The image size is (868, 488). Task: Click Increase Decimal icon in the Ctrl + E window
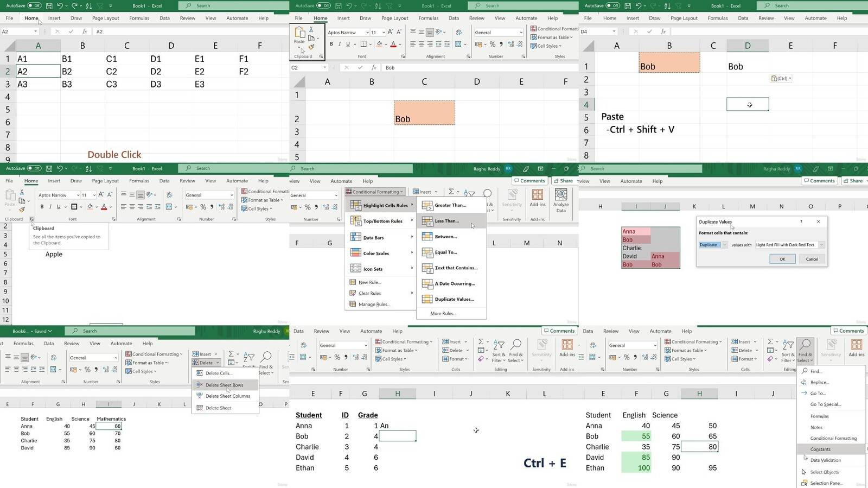(356, 357)
